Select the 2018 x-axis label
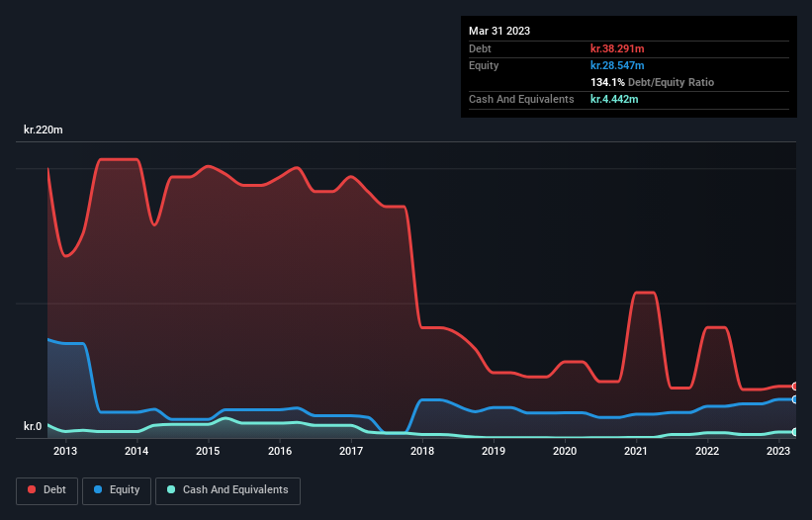This screenshot has height=520, width=812. click(422, 451)
